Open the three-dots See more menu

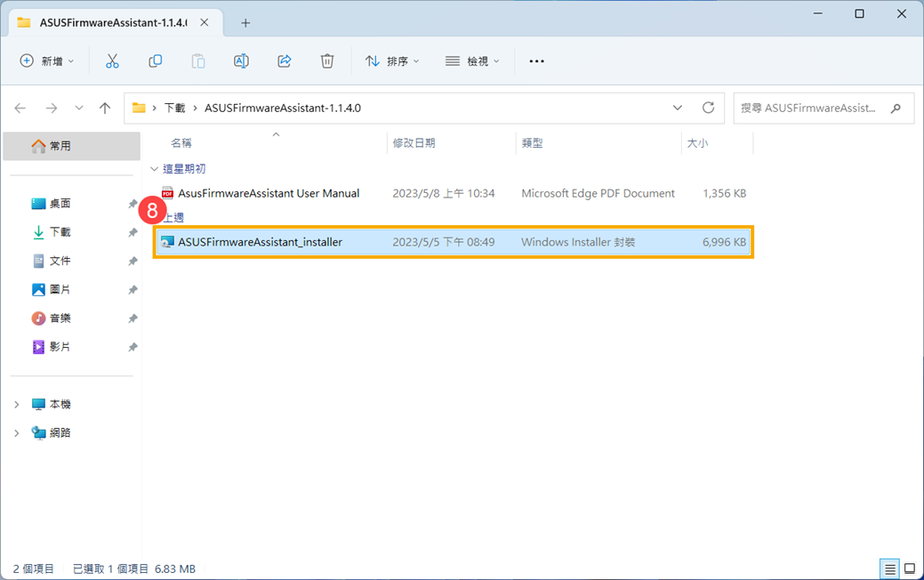[536, 61]
